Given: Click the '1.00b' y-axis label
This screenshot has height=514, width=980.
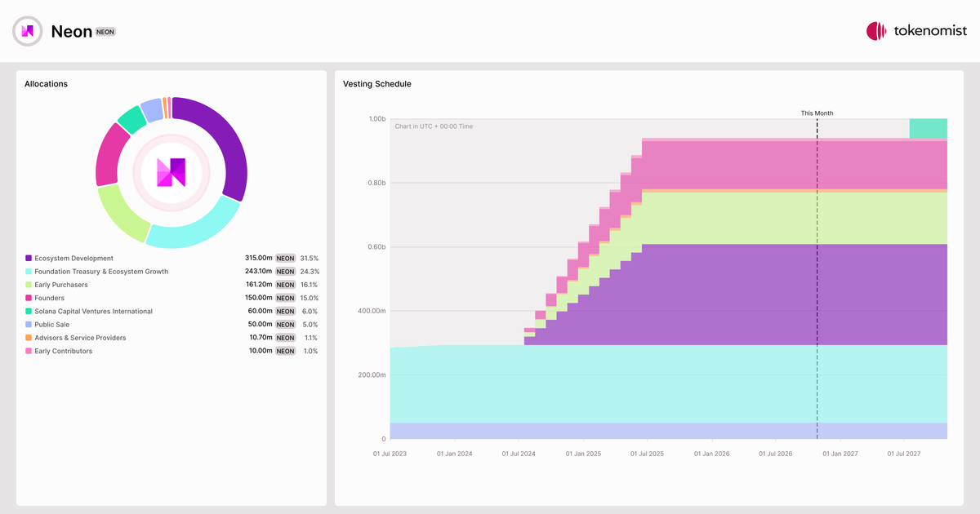Looking at the screenshot, I should coord(376,119).
